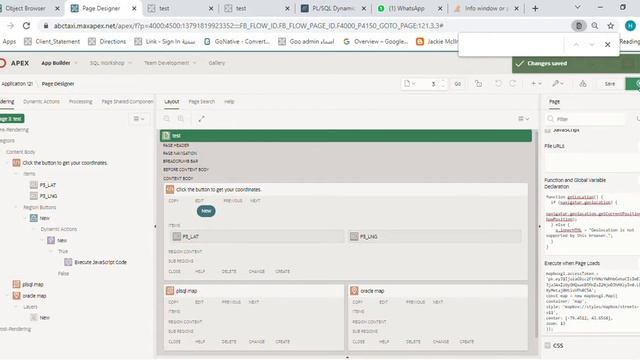Click the zoom out icon in layout toolbar
640x360 pixels.
(167, 119)
